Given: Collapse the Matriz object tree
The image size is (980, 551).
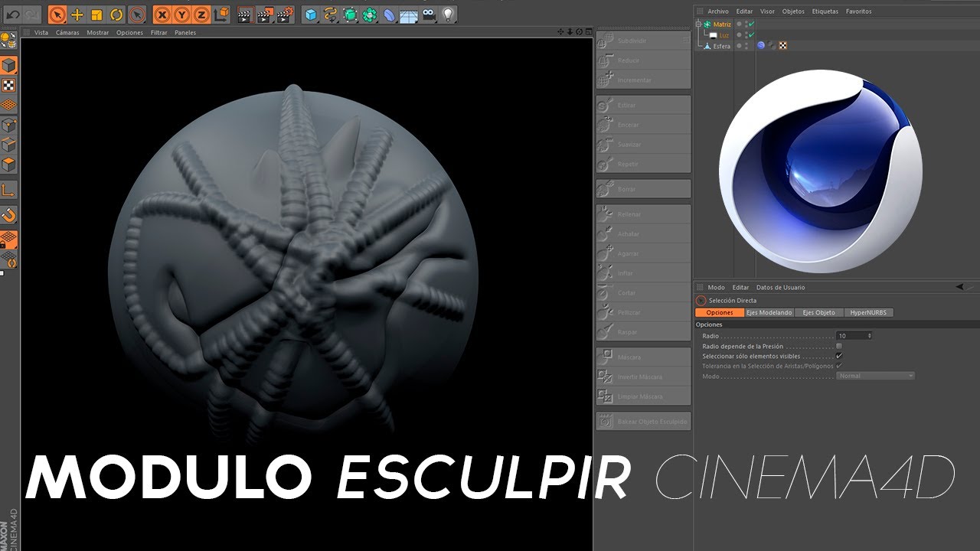Looking at the screenshot, I should [x=698, y=24].
